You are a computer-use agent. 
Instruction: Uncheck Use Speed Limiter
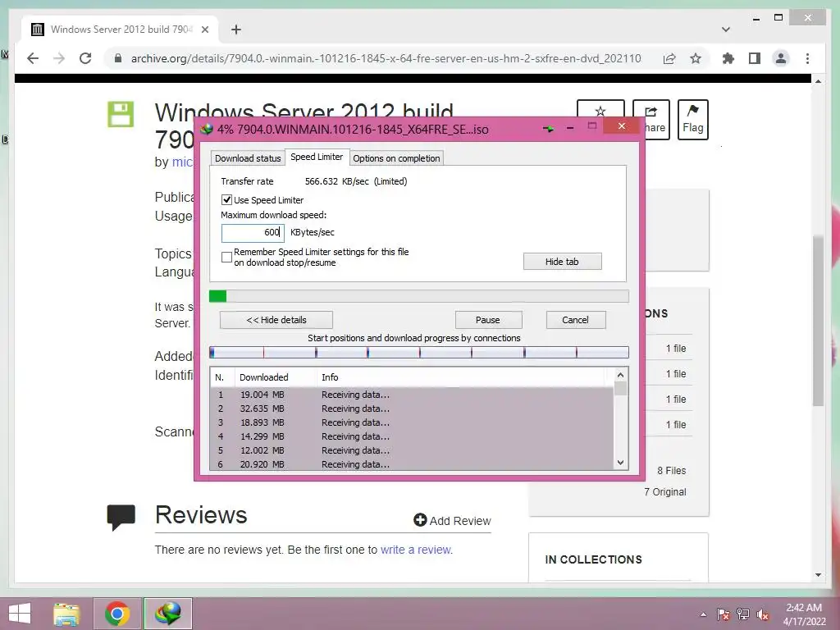click(x=226, y=200)
